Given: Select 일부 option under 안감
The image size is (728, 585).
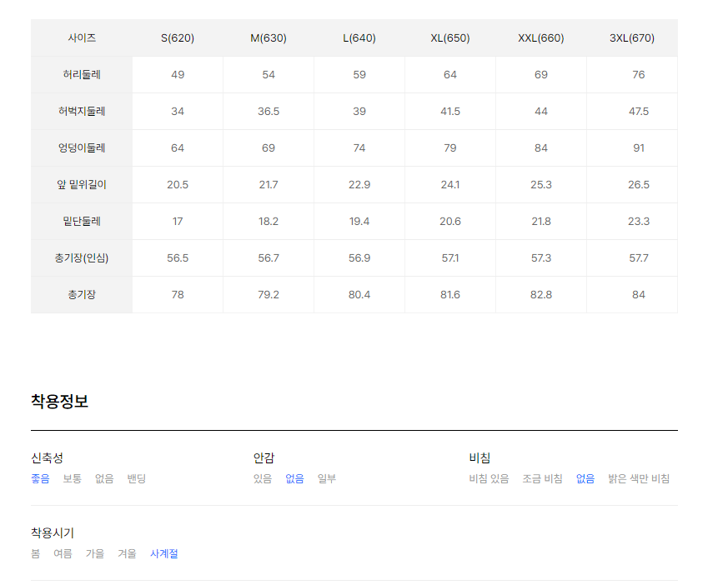Looking at the screenshot, I should tap(327, 478).
